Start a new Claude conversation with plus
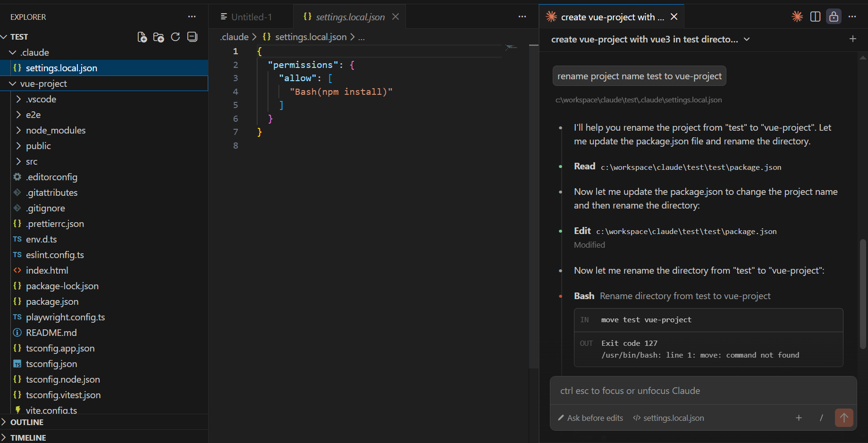The height and width of the screenshot is (443, 868). point(852,39)
